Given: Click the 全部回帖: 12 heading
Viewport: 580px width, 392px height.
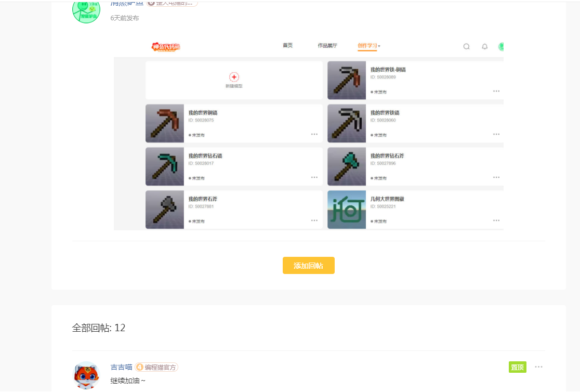Looking at the screenshot, I should (98, 328).
